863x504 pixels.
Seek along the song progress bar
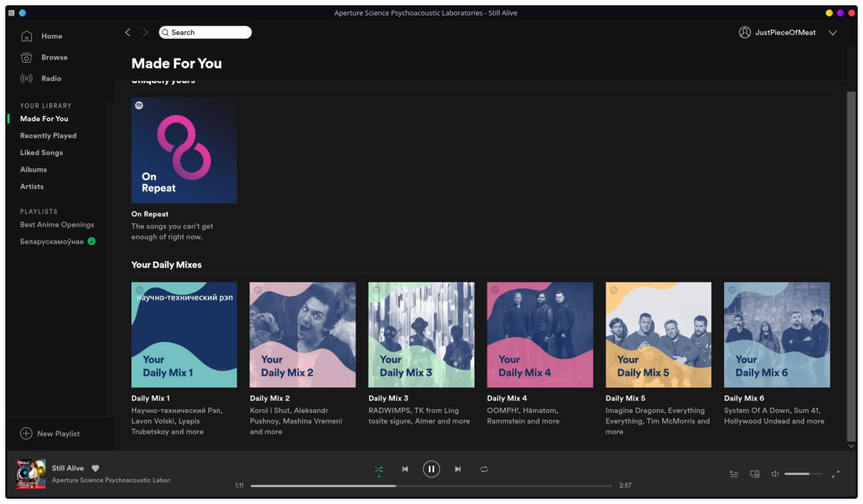431,485
